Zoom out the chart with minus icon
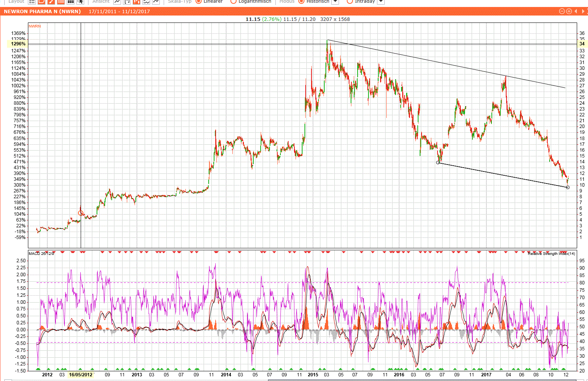 562,11
